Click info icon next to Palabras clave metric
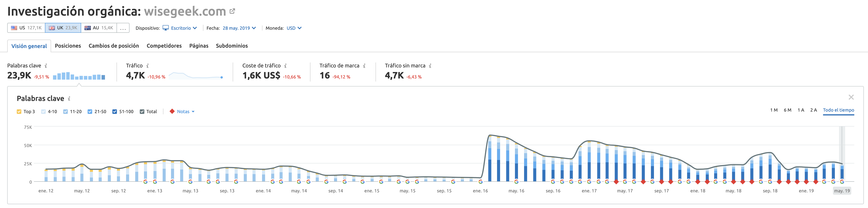The image size is (868, 208). (x=46, y=66)
